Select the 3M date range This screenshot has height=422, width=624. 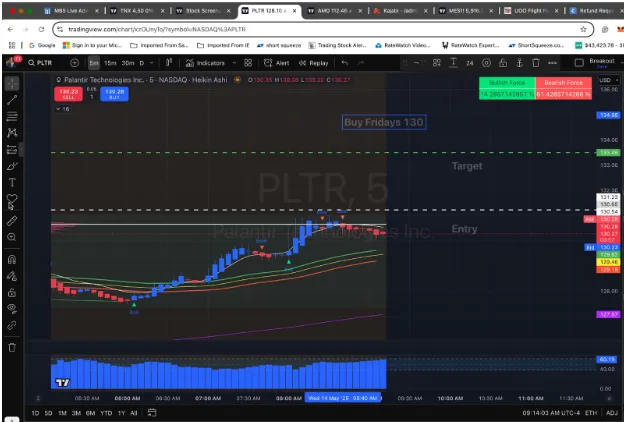[76, 413]
